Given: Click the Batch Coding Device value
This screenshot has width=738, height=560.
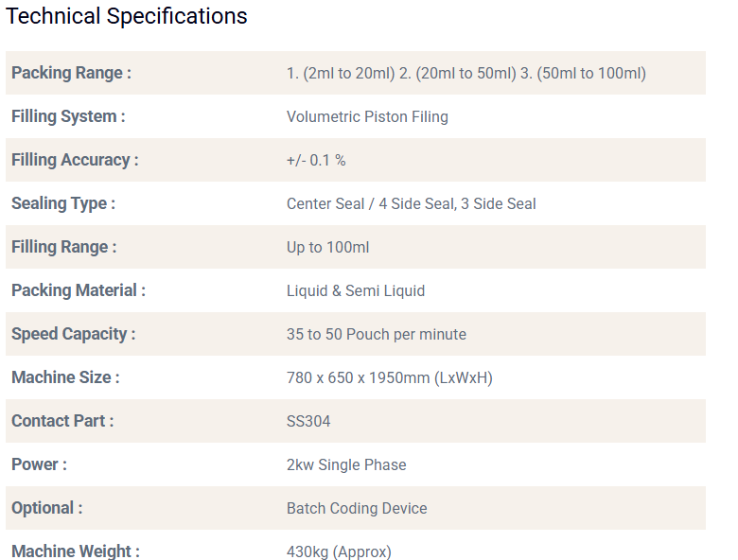Looking at the screenshot, I should pos(357,508).
